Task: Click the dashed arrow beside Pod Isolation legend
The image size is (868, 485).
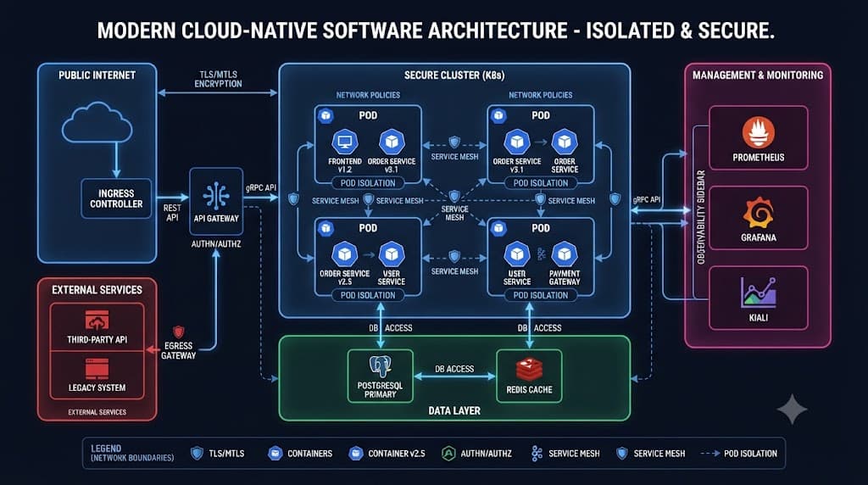Action: [710, 454]
